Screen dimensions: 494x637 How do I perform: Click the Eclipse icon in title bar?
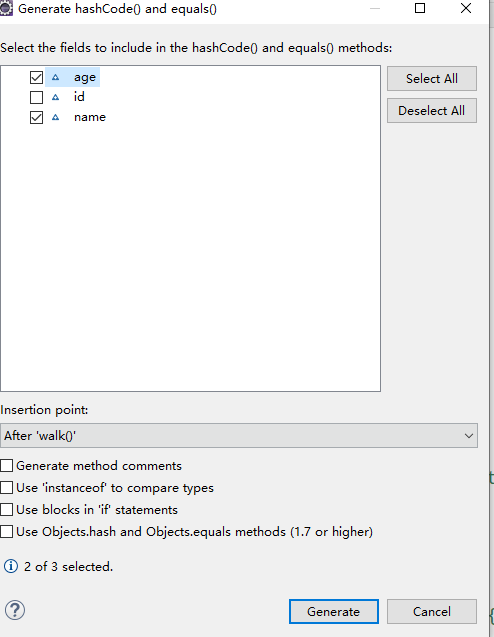click(x=6, y=9)
